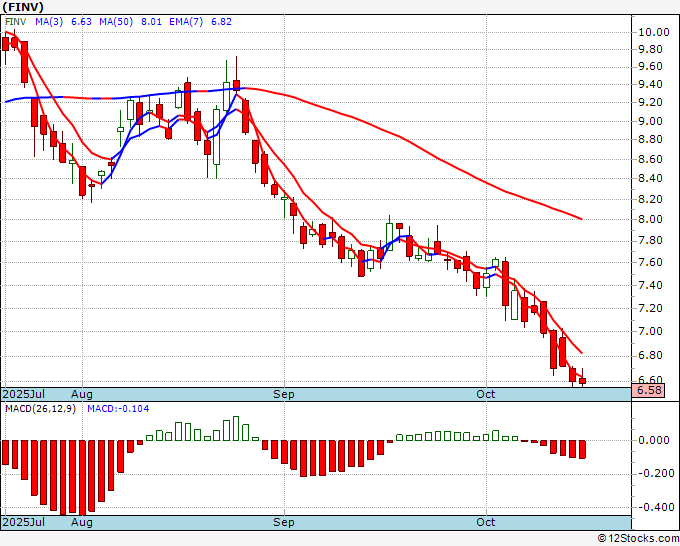This screenshot has width=680, height=546.
Task: Select the FINV legend label
Action: point(16,22)
